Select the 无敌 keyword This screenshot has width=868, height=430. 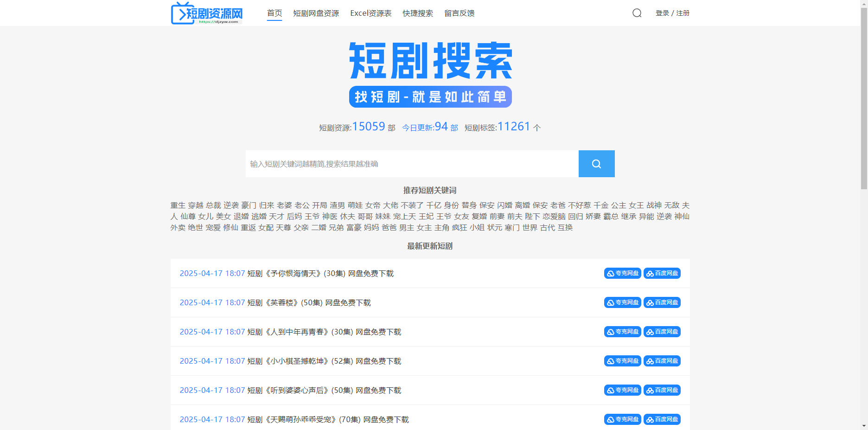tap(671, 205)
